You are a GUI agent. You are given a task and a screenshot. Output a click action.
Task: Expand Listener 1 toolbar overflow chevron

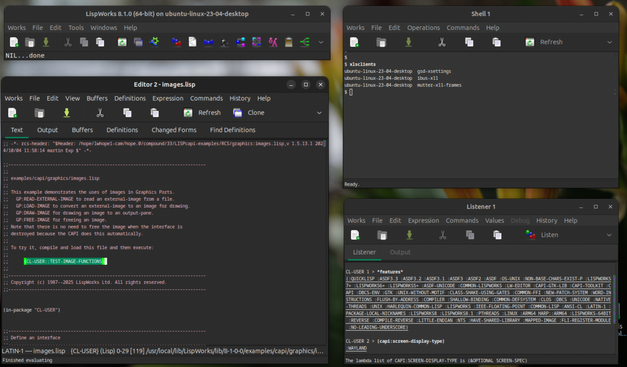(x=609, y=235)
